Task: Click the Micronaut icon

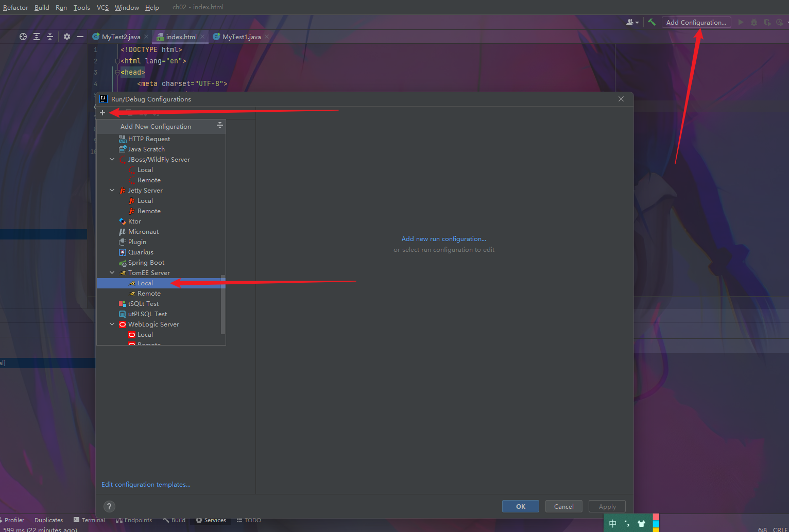Action: 123,232
